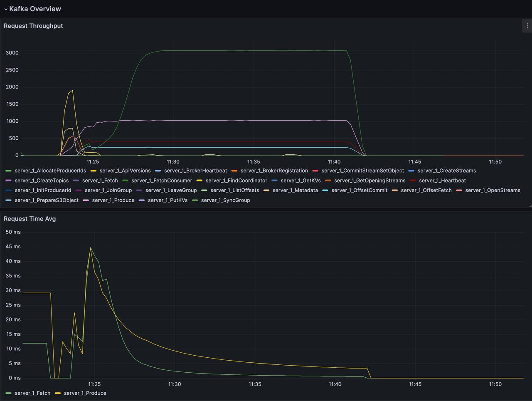Click the swatch icon beside server_1_Heartbeat
The image size is (532, 401).
pos(413,181)
